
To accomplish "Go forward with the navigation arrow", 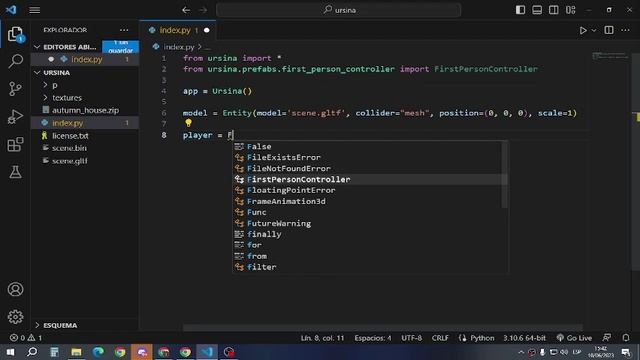I will coord(203,10).
